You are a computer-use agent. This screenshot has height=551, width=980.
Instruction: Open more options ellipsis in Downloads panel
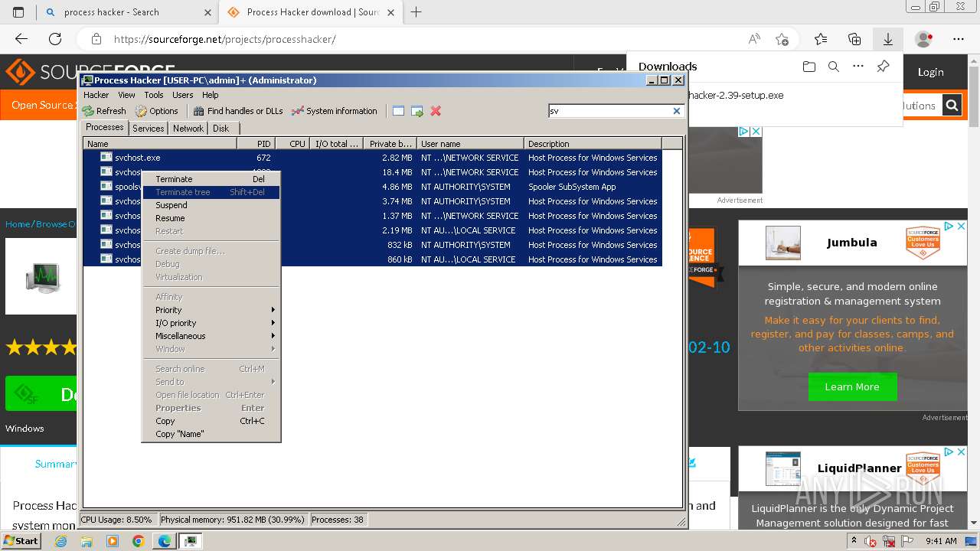click(x=858, y=67)
